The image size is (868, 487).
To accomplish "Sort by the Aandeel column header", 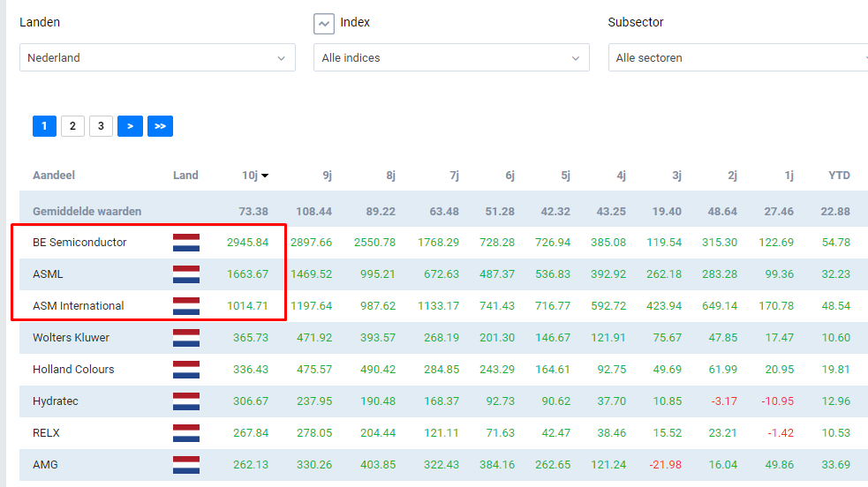I will [54, 176].
